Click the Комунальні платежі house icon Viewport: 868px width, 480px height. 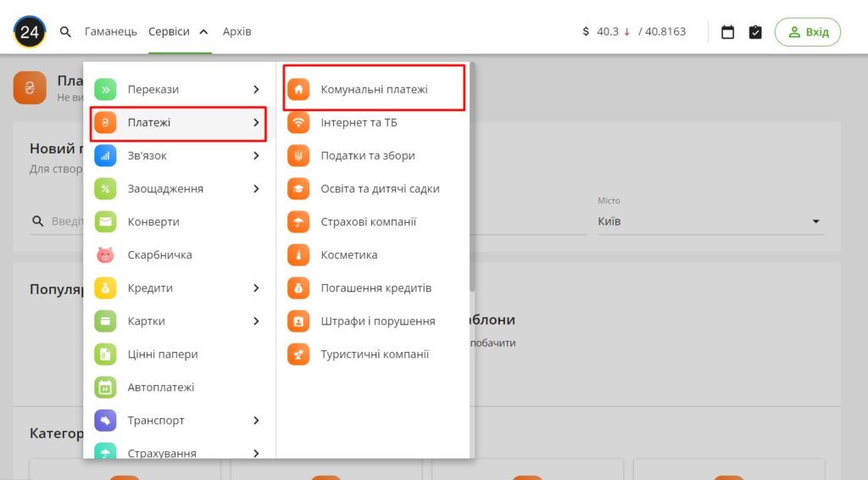click(x=298, y=89)
